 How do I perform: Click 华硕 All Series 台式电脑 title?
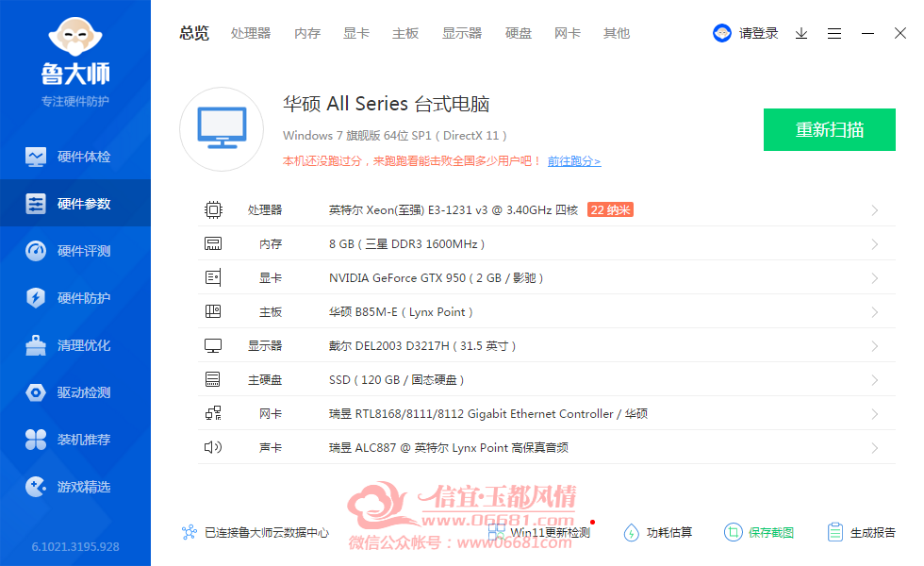point(386,104)
